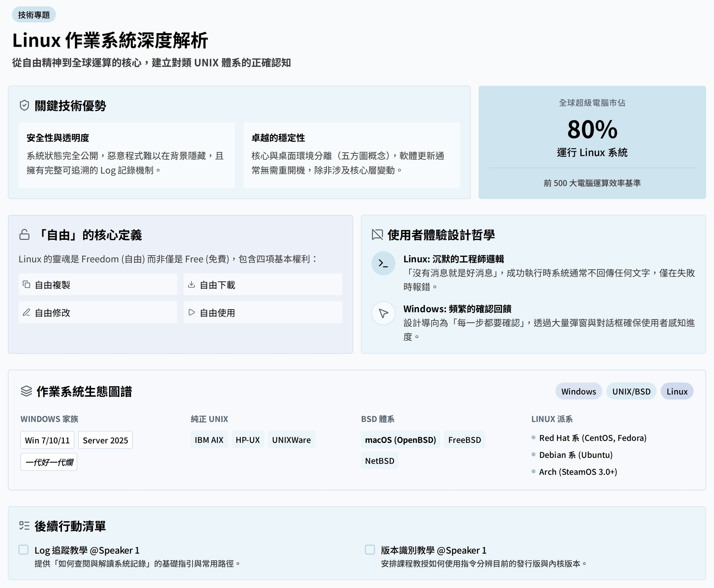This screenshot has height=588, width=714.
Task: Click the shield icon beside 關鍵技術優勢
Action: [x=24, y=106]
